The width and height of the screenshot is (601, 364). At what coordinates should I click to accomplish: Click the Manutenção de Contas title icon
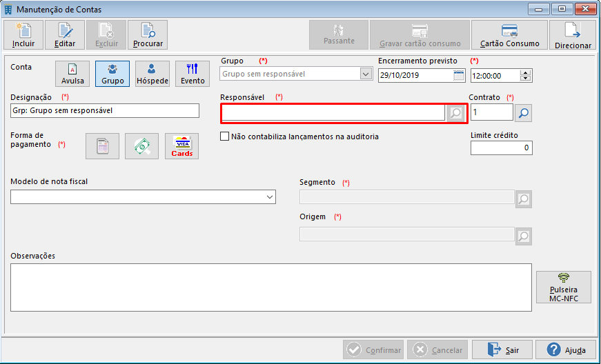tap(8, 10)
